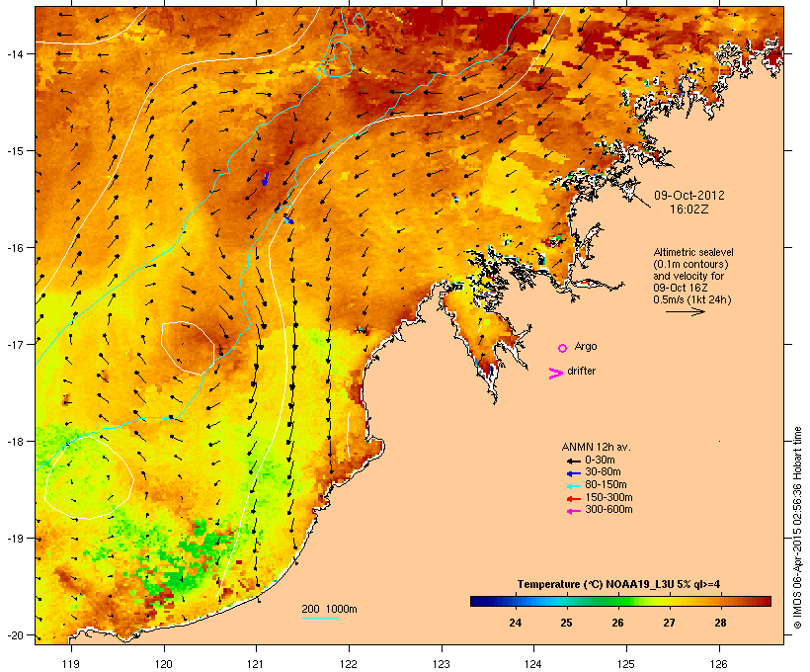Click the '0.5m/s (1kt 24h)' text
Viewport: 810px width, 672px height.
coord(692,299)
